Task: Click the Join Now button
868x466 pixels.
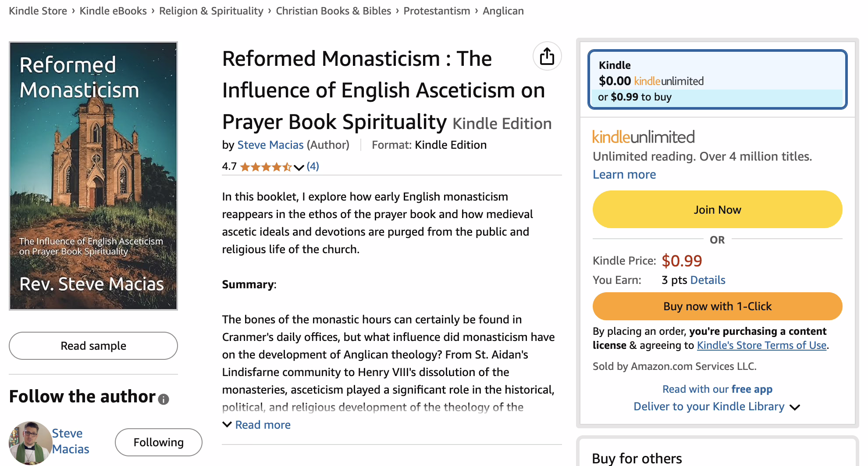Action: pos(717,209)
